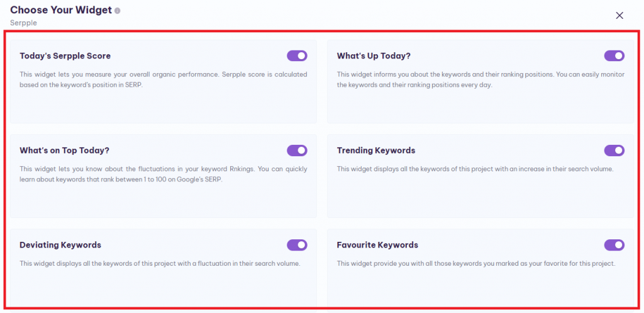
Task: Select the What's Up Today? heading
Action: click(374, 56)
